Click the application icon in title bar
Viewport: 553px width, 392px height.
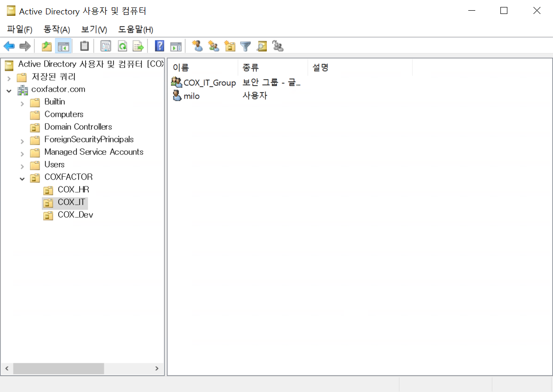click(x=11, y=11)
